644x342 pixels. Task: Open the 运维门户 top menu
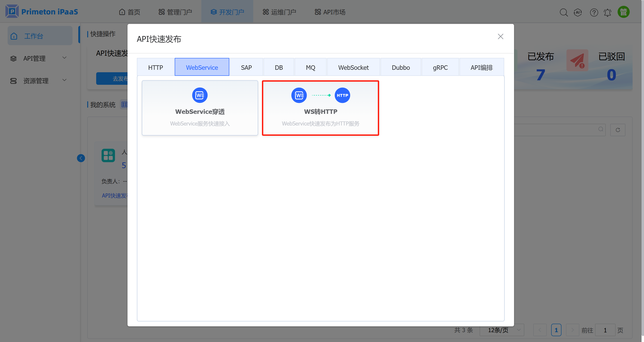[280, 12]
